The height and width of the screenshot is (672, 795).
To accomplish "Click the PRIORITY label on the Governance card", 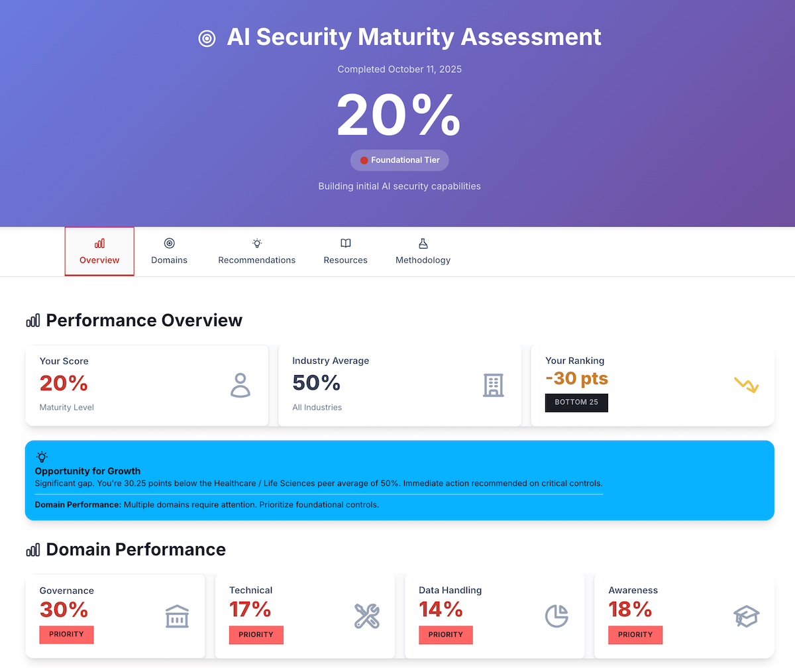I will 66,634.
